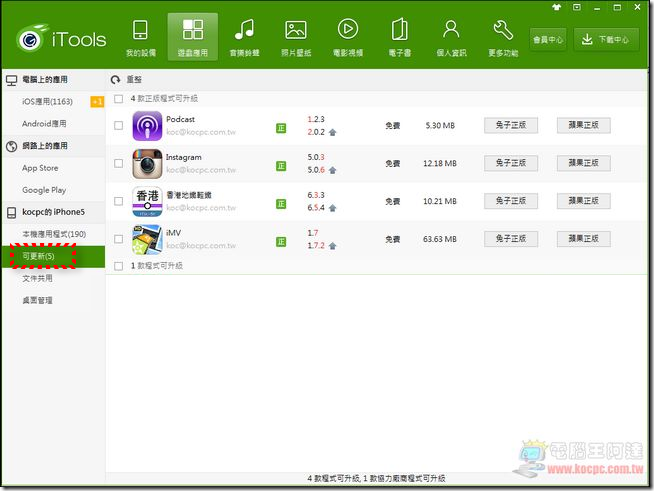
Task: Open the Music and Ringtones section
Action: point(244,37)
